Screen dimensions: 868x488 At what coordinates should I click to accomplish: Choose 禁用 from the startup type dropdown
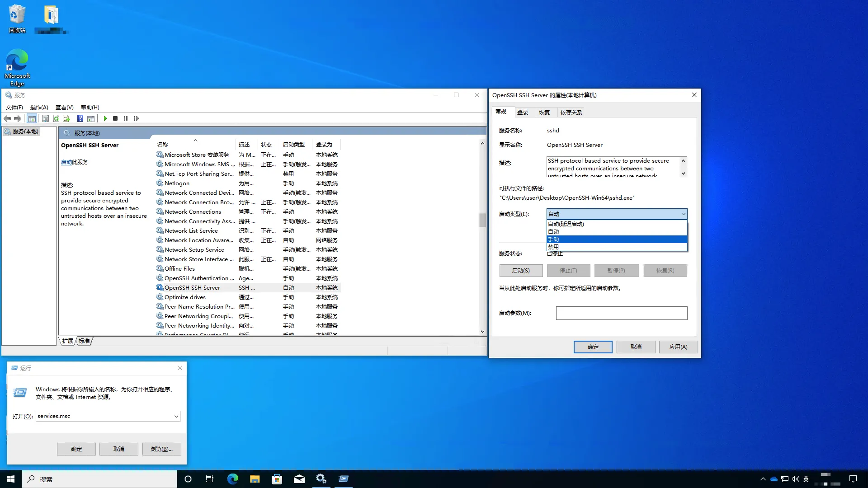[x=616, y=247]
